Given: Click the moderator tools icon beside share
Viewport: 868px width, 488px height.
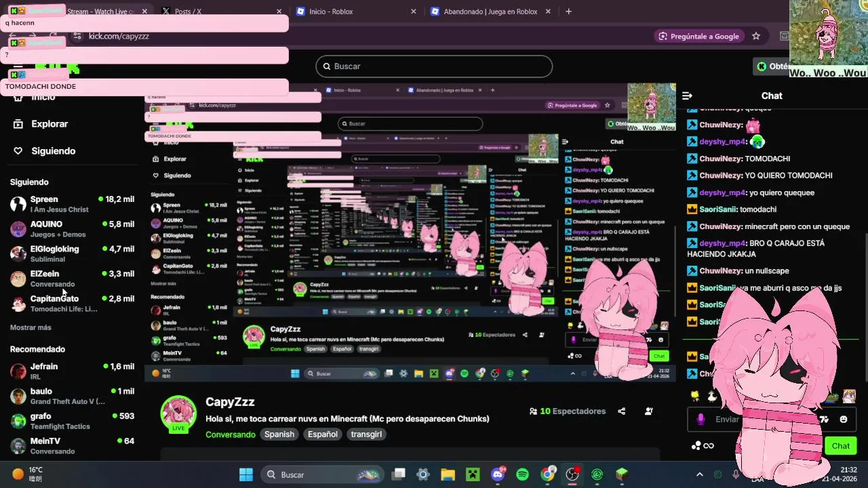Looking at the screenshot, I should pyautogui.click(x=649, y=411).
